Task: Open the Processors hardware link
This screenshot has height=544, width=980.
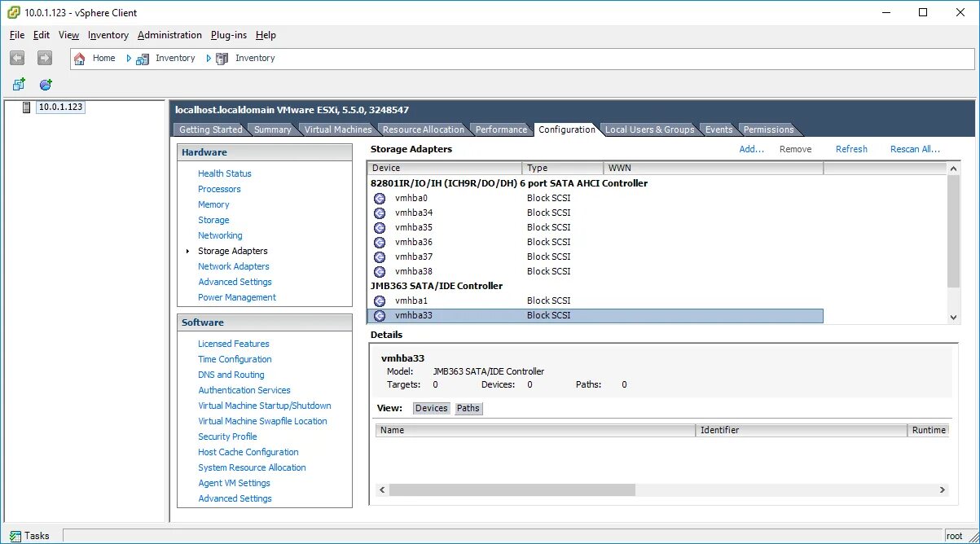Action: pos(219,189)
